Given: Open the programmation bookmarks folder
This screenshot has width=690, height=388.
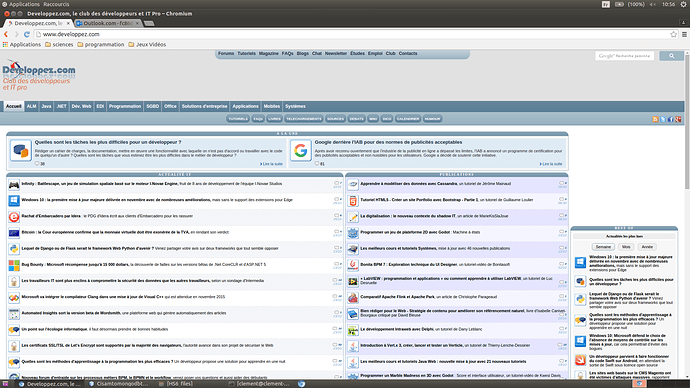Looking at the screenshot, I should click(x=101, y=44).
